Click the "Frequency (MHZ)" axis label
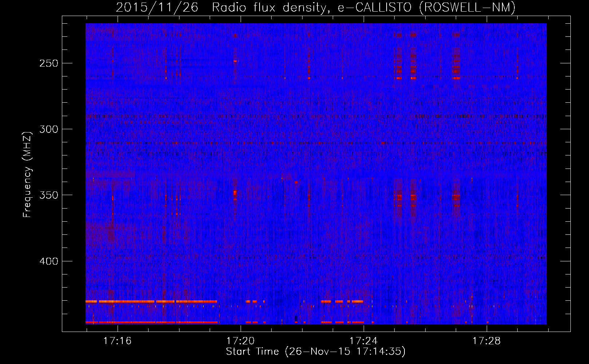The width and height of the screenshot is (589, 364). [x=27, y=174]
